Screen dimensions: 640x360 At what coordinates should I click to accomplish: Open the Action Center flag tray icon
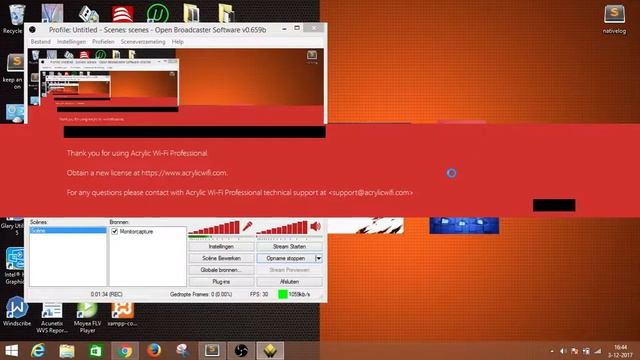pyautogui.click(x=575, y=351)
